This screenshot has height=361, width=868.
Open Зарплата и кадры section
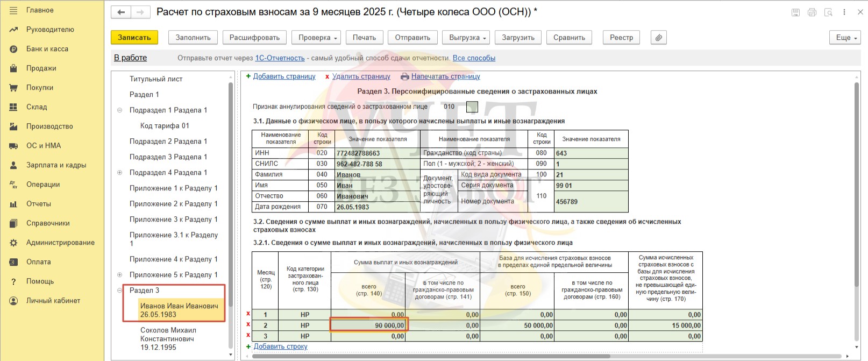[x=56, y=165]
